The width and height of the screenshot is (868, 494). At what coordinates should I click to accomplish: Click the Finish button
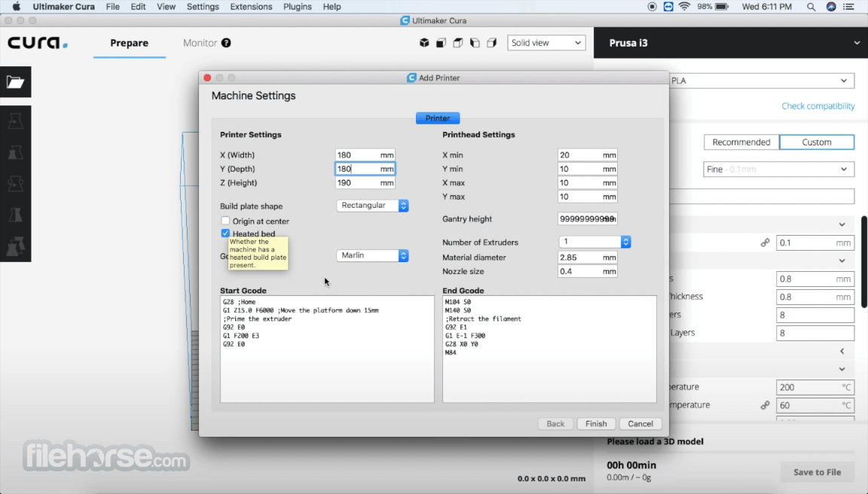[596, 423]
